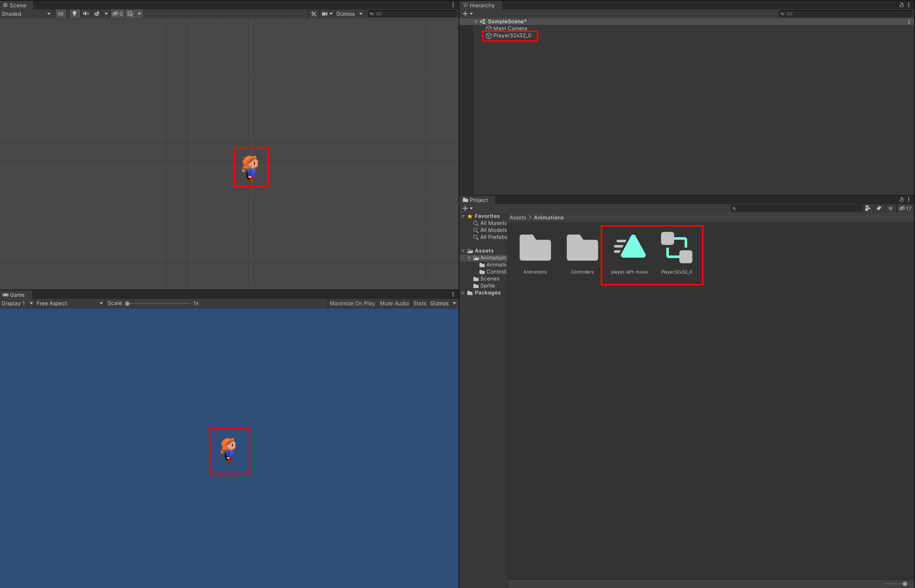Image resolution: width=915 pixels, height=588 pixels.
Task: Open the component tools wrench icon
Action: [313, 14]
